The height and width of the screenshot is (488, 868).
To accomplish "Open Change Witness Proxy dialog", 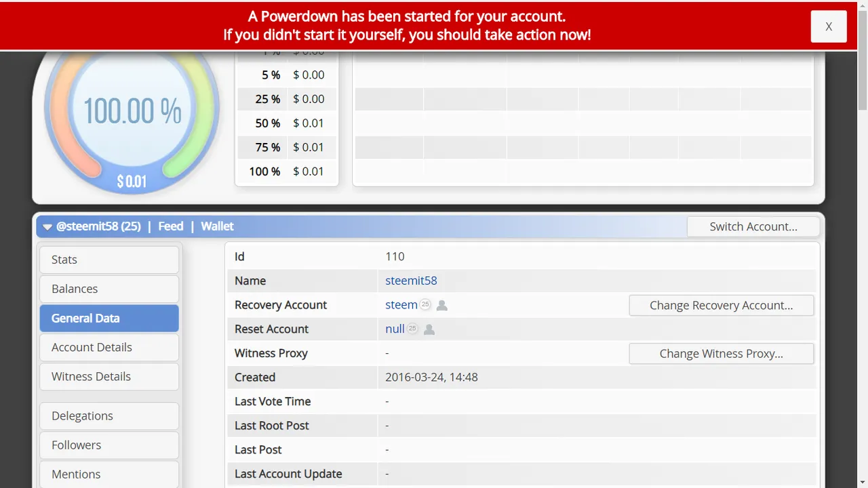I will tap(722, 353).
